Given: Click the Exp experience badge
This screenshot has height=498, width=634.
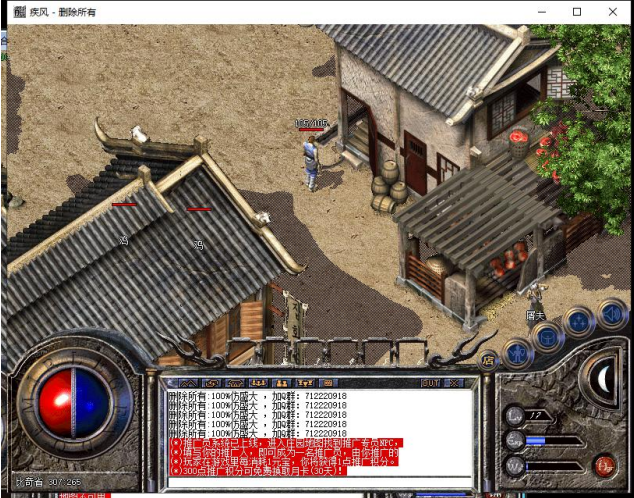Looking at the screenshot, I should click(515, 441).
